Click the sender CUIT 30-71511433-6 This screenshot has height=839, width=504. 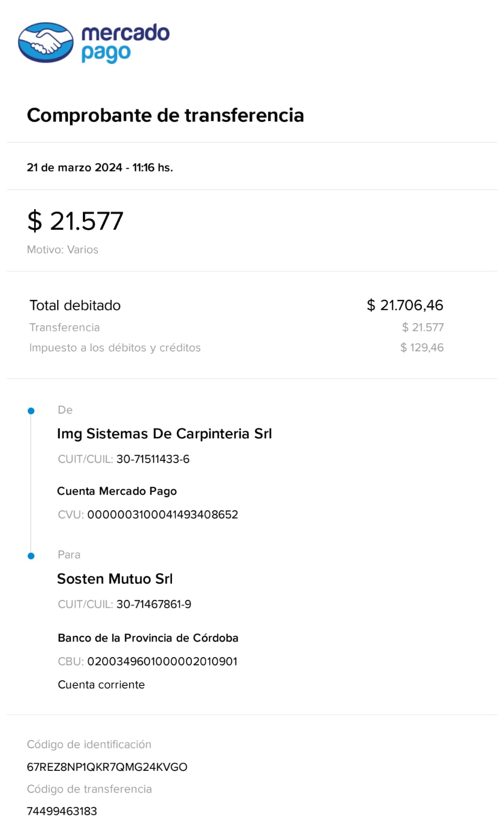click(x=153, y=459)
